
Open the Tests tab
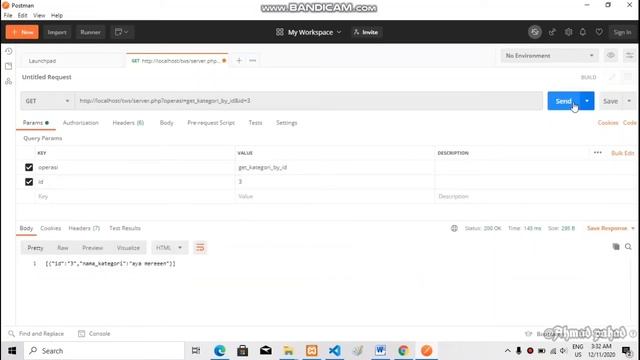pos(256,122)
